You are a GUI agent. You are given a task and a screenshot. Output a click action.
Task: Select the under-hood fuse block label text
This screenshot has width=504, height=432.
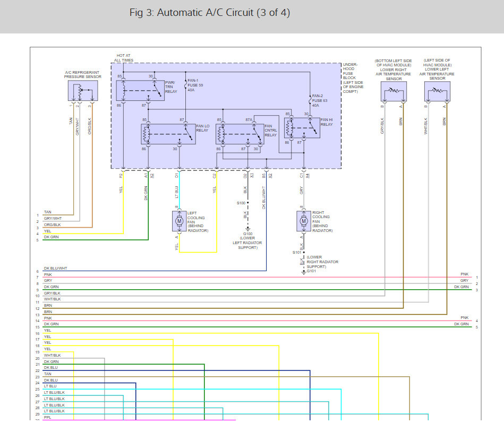352,77
